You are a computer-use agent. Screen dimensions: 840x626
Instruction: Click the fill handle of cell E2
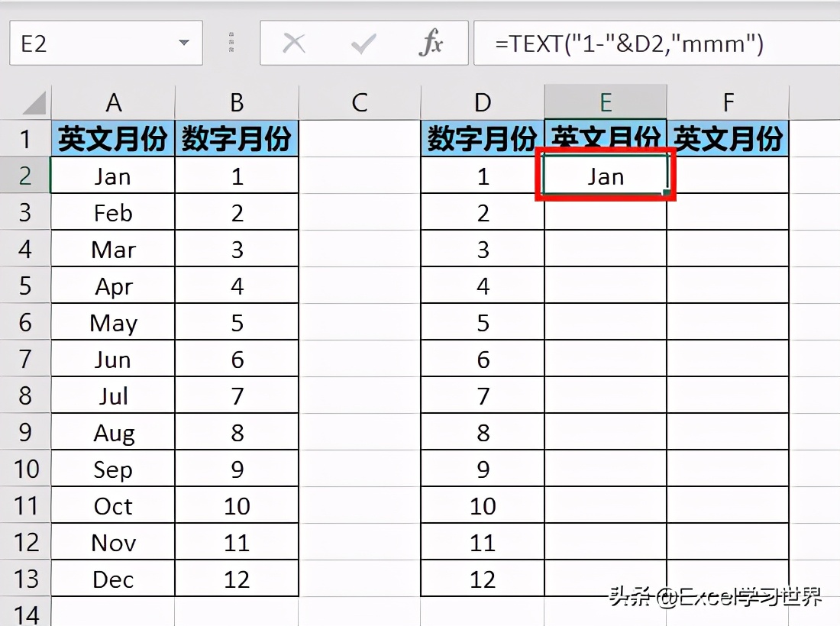pyautogui.click(x=667, y=192)
